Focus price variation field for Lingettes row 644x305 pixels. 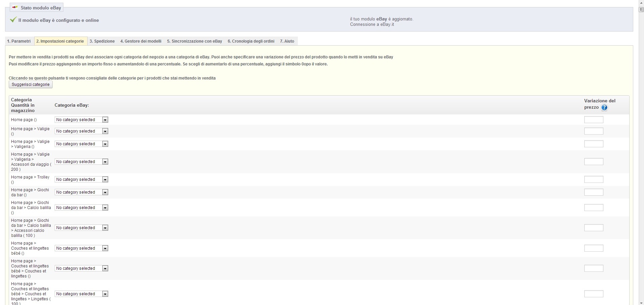[594, 294]
